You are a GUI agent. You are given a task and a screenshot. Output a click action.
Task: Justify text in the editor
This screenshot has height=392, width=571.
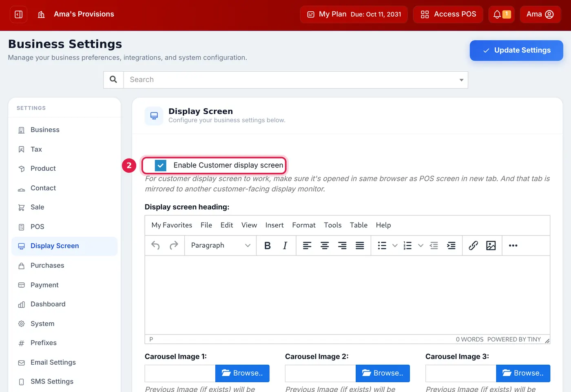pos(360,245)
